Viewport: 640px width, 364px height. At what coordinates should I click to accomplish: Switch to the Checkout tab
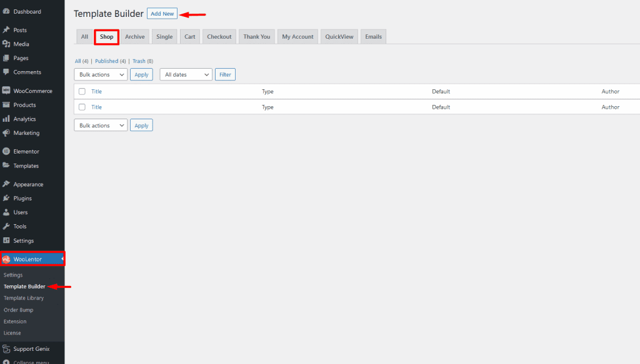(219, 37)
